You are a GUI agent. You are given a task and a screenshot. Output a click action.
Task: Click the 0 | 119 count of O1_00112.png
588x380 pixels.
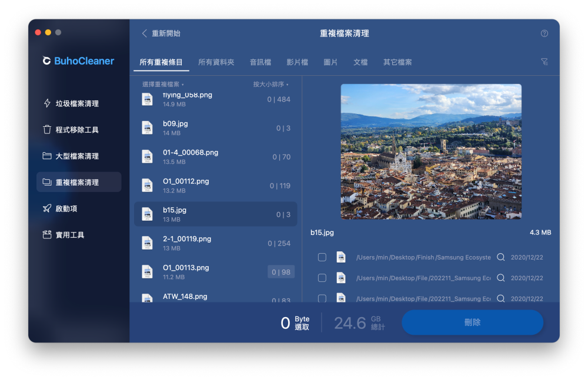point(280,186)
